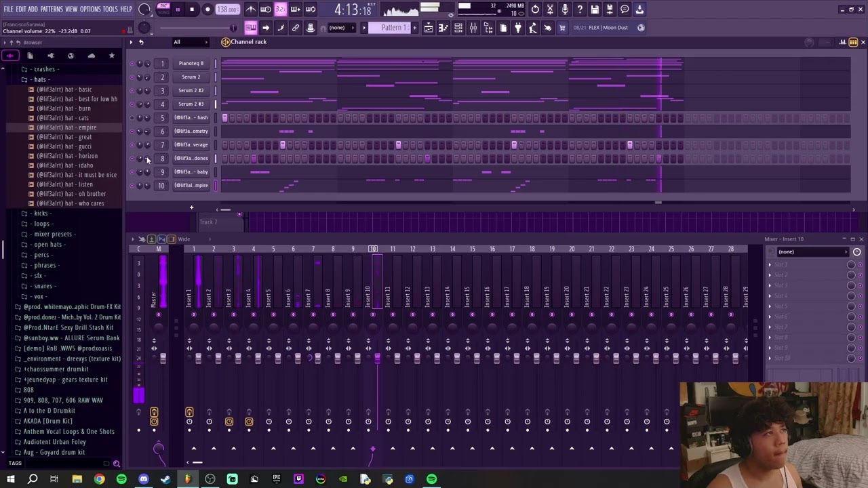Viewport: 868px width, 488px height.
Task: Open the Mixer view icon
Action: [473, 28]
